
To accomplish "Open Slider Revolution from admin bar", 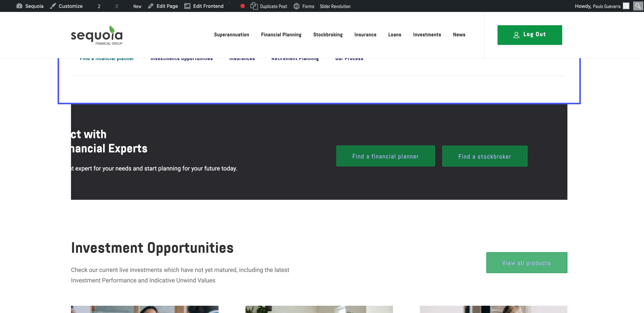I will point(335,6).
